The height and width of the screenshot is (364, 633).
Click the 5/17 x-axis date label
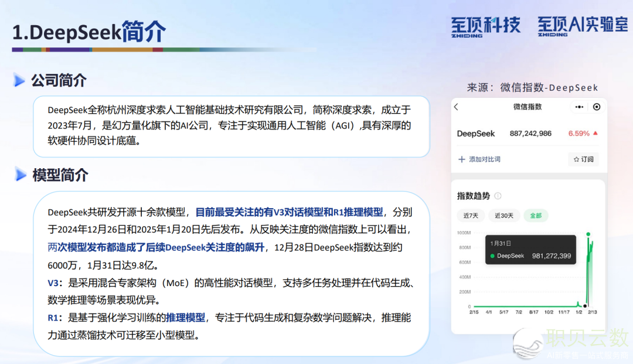coord(504,312)
